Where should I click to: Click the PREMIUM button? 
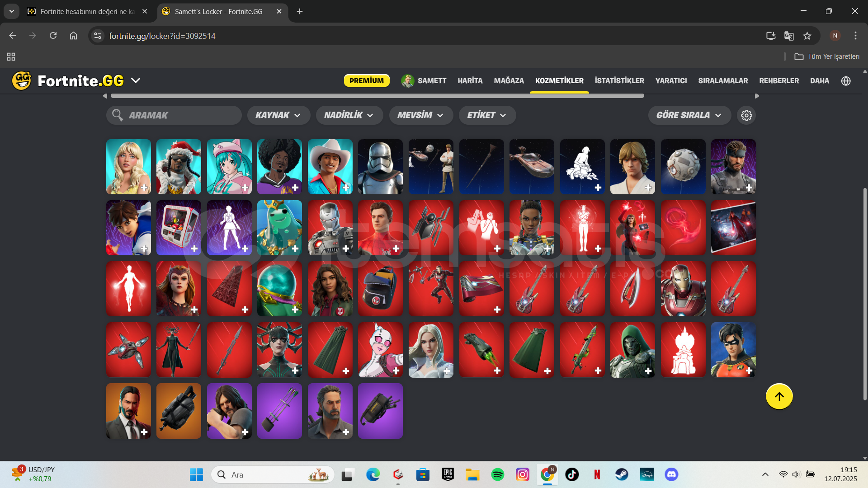pos(367,80)
